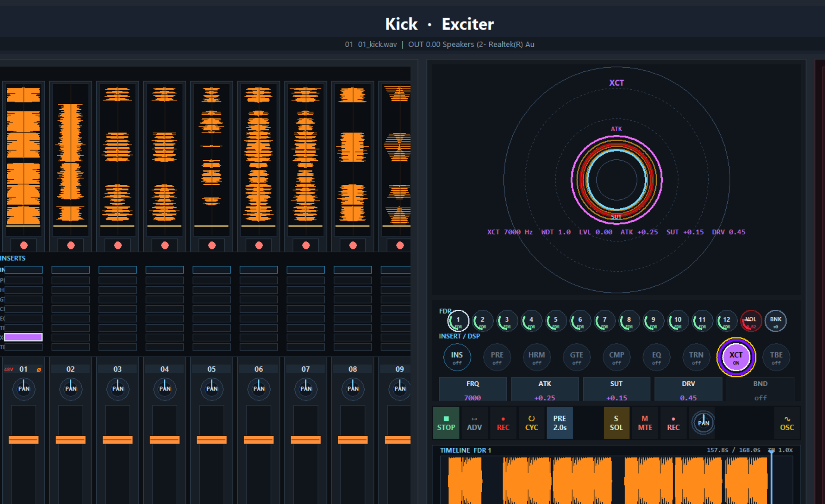Click the zoom 1.0x timeline readout
Screen dimensions: 825x504
(781, 450)
